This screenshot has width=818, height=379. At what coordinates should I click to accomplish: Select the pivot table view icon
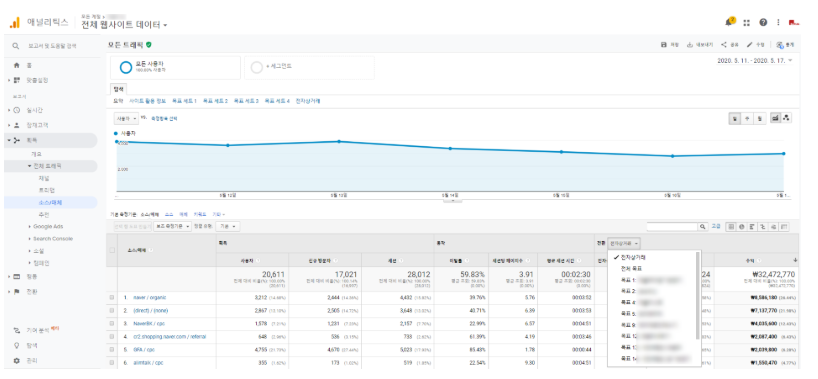point(784,227)
